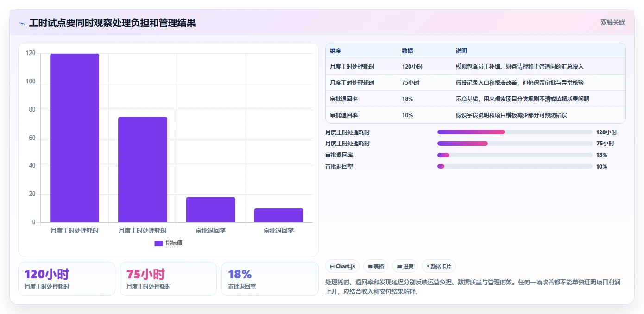This screenshot has height=314, width=644.
Task: Click the 双轴关联 badge in the header
Action: 612,23
